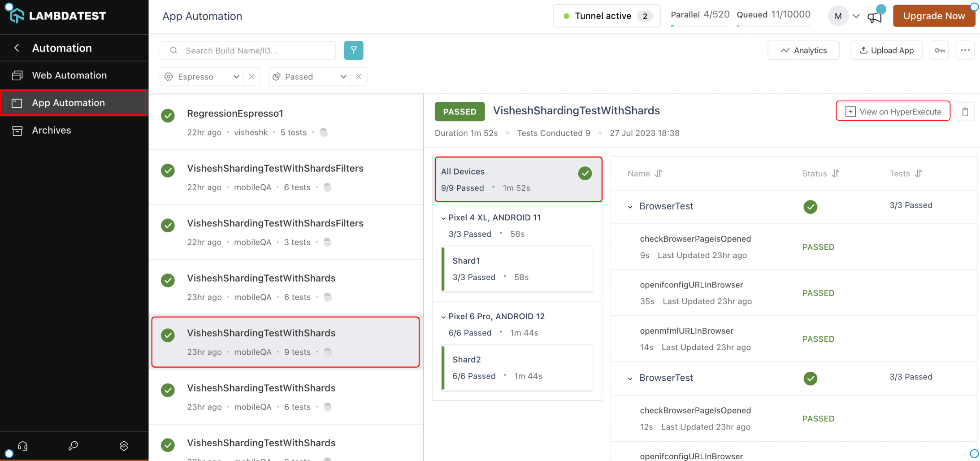This screenshot has width=980, height=461.
Task: Click the teal filter icon button
Action: (353, 50)
